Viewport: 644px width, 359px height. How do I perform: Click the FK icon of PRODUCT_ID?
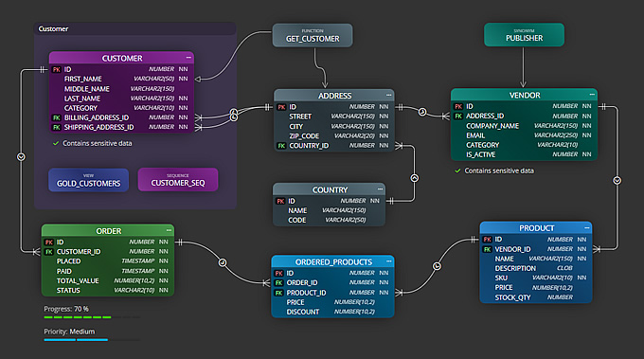pos(278,293)
